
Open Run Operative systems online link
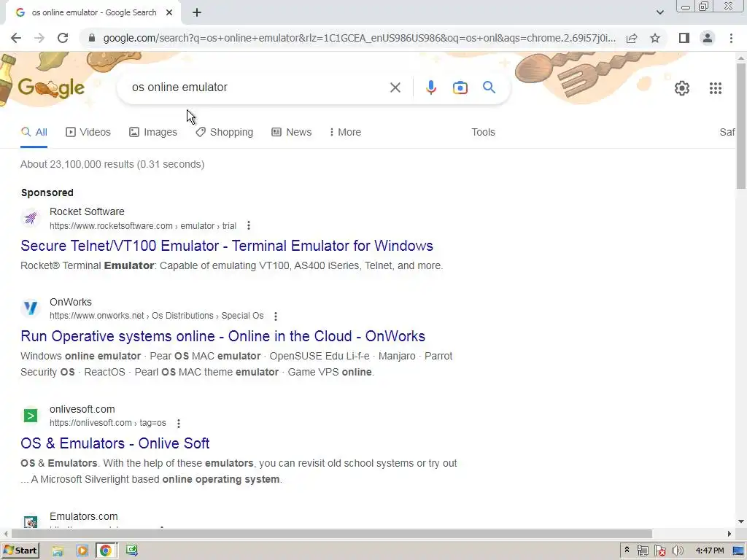223,336
